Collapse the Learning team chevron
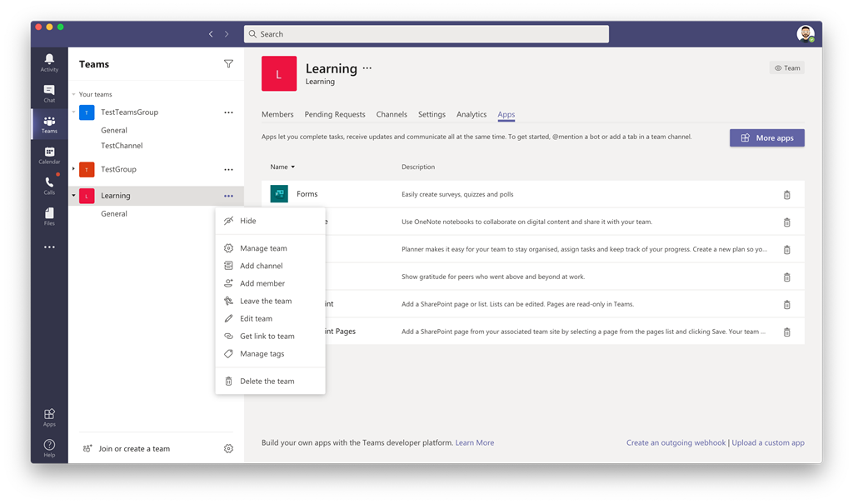853x504 pixels. click(x=72, y=195)
